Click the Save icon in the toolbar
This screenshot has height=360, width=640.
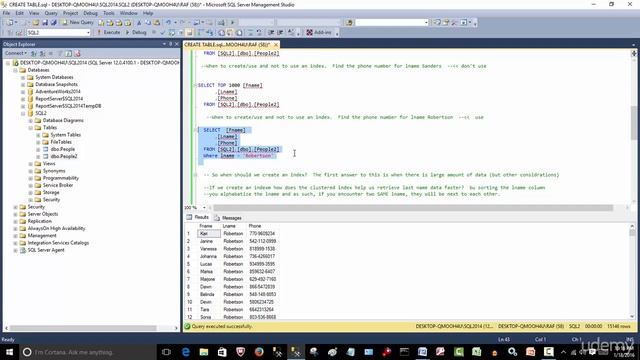(45, 22)
